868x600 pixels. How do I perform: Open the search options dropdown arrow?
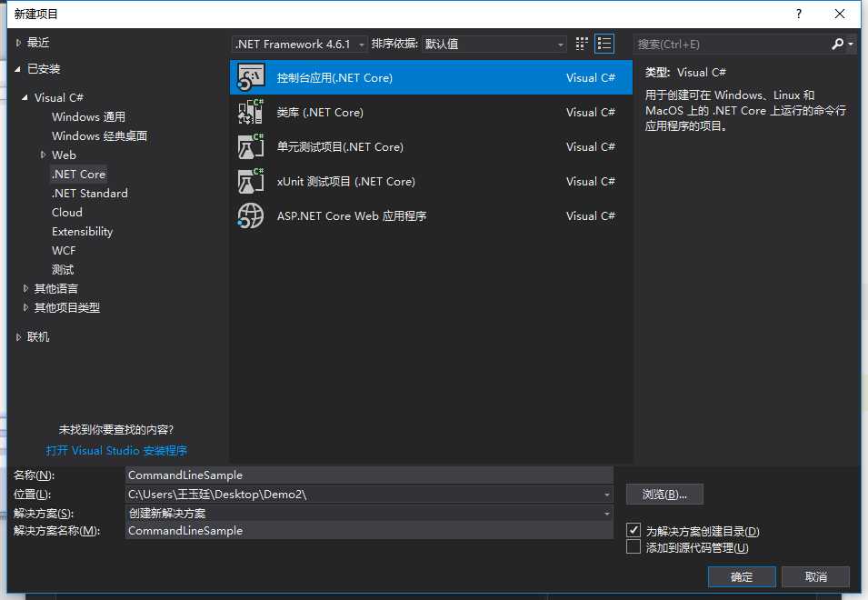(x=851, y=45)
